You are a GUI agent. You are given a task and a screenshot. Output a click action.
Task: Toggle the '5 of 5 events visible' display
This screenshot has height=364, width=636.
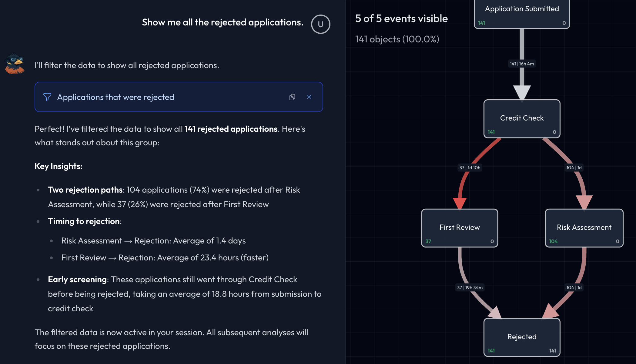[x=401, y=18]
